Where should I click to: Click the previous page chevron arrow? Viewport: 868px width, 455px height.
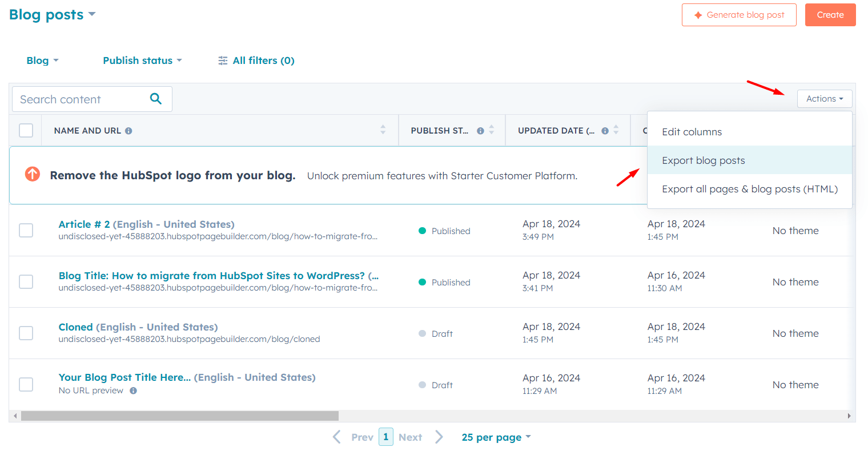coord(337,437)
